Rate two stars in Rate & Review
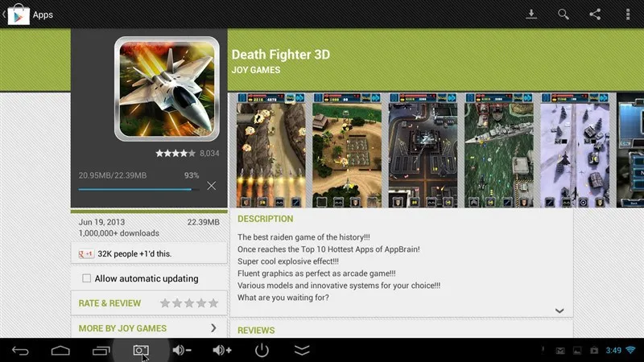 pos(177,303)
